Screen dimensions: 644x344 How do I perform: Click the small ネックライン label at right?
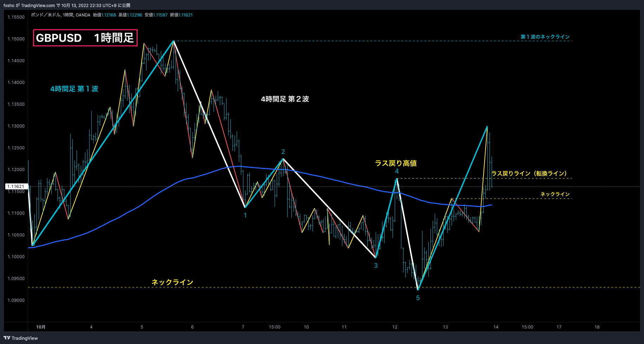click(x=555, y=194)
